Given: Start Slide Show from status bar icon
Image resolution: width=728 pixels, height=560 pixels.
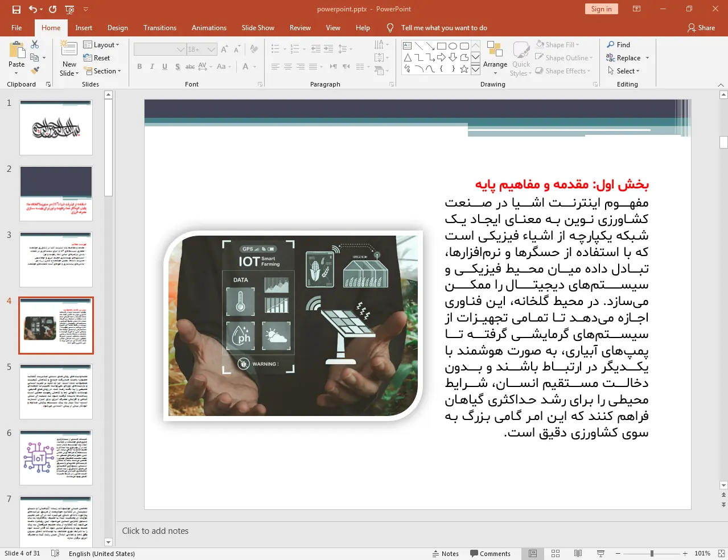Looking at the screenshot, I should click(601, 553).
